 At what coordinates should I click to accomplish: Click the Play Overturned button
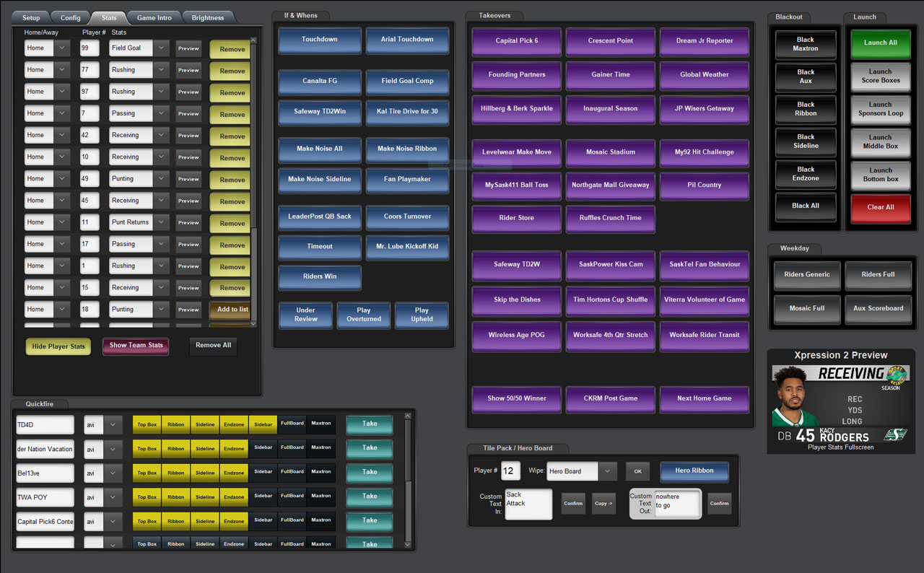pos(364,315)
